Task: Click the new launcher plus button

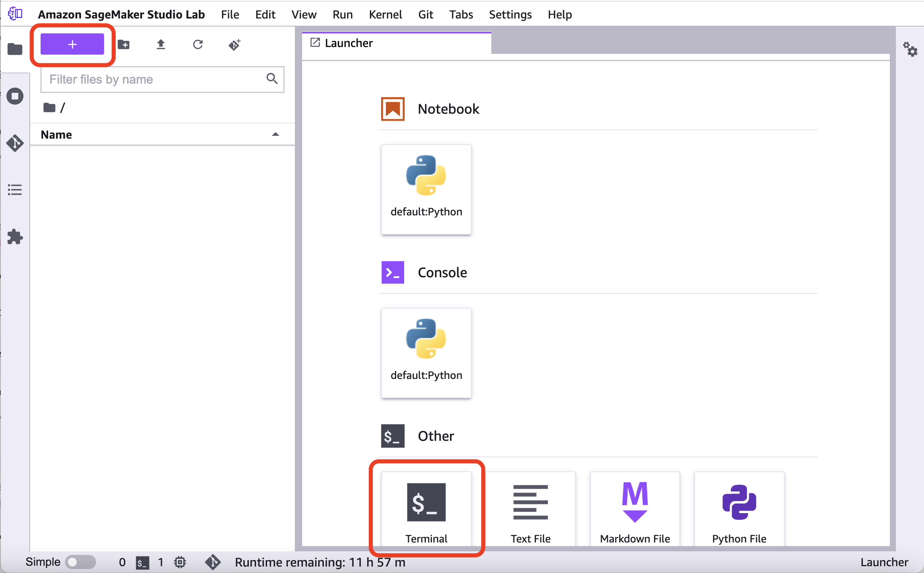Action: point(72,44)
